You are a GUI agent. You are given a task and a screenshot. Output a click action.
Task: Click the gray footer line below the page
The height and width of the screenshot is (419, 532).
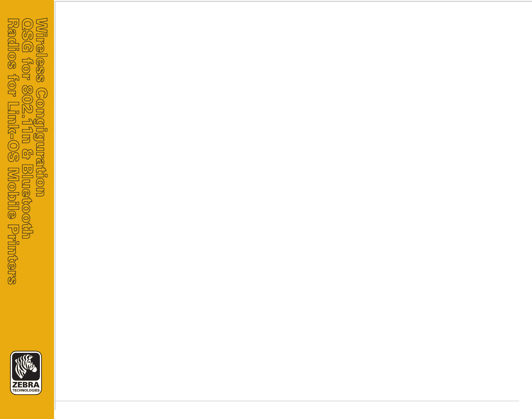287,401
